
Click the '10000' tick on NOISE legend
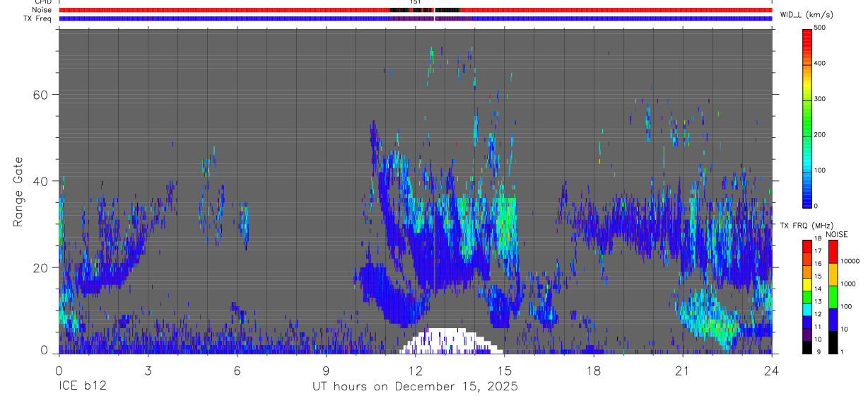pyautogui.click(x=850, y=262)
